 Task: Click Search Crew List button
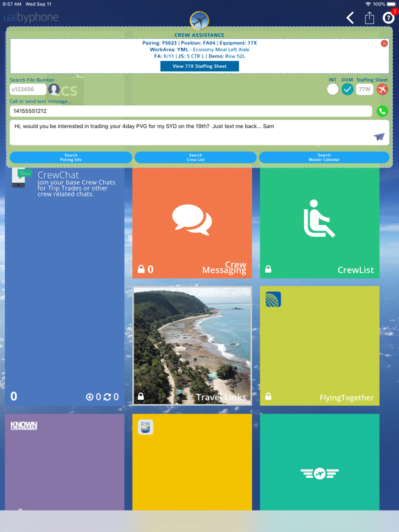195,157
